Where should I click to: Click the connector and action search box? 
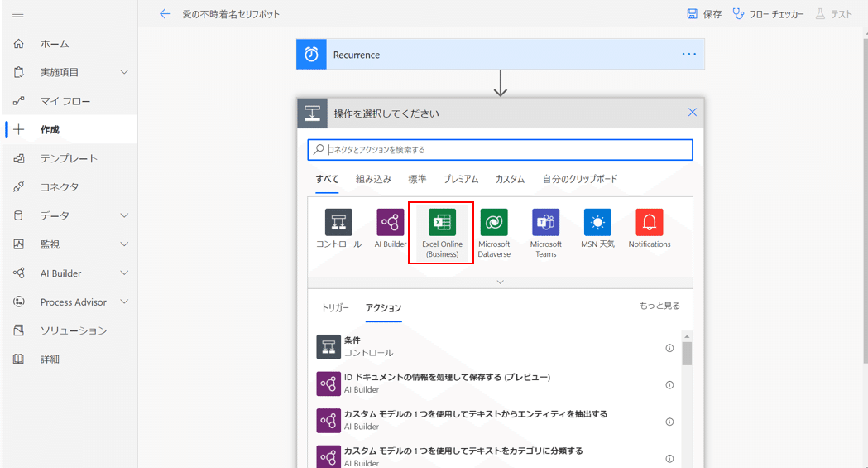click(500, 150)
